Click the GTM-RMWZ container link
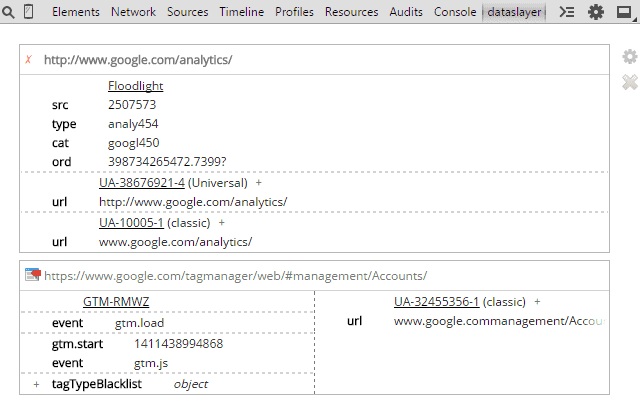This screenshot has width=640, height=400. (x=116, y=302)
